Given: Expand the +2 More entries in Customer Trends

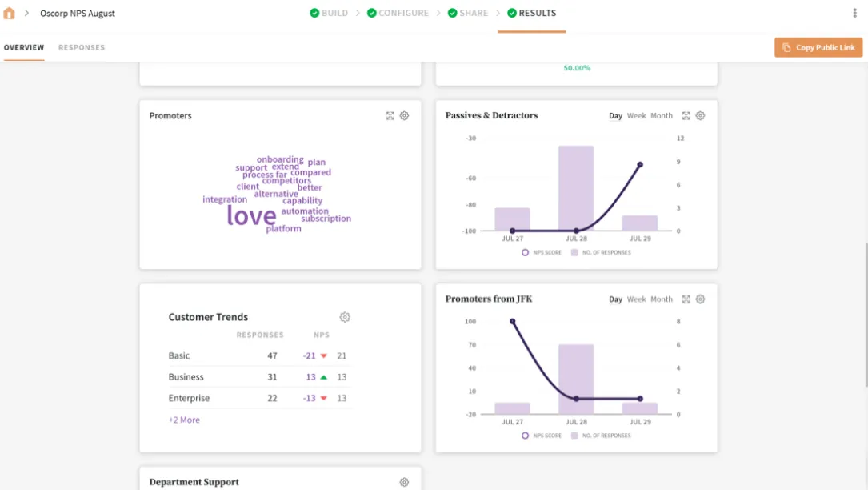Looking at the screenshot, I should point(184,420).
